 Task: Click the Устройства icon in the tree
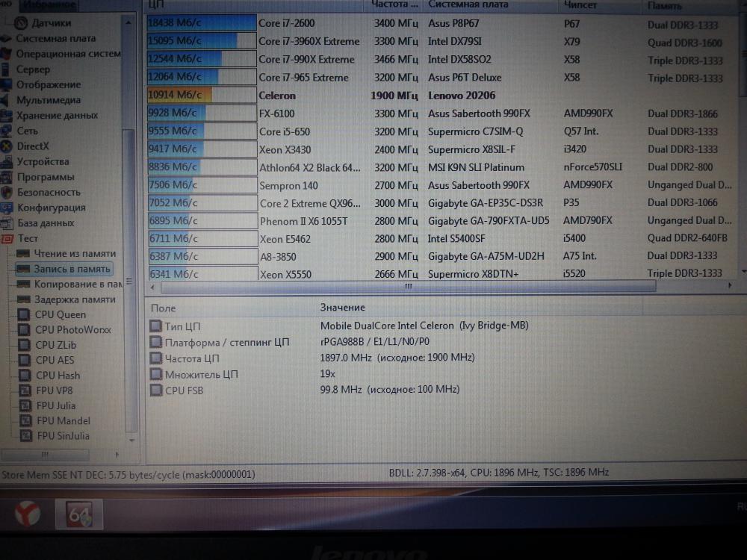(x=6, y=162)
